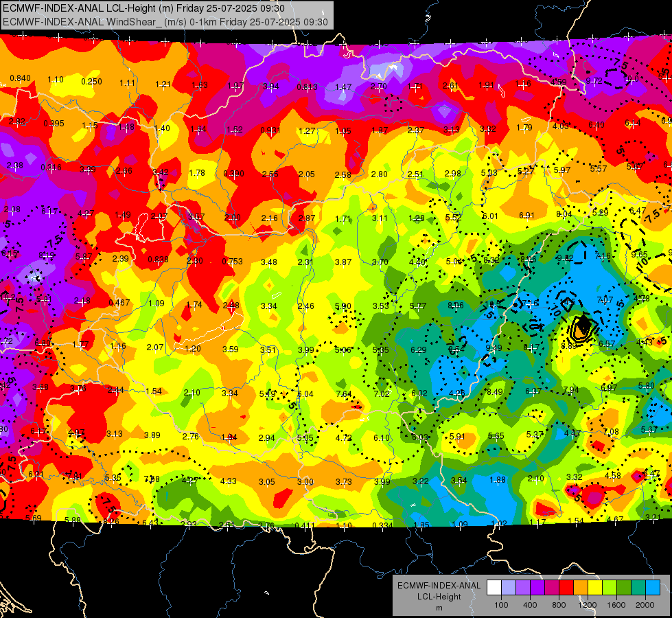
Task: Click the legend label 1200
Action: coord(588,605)
